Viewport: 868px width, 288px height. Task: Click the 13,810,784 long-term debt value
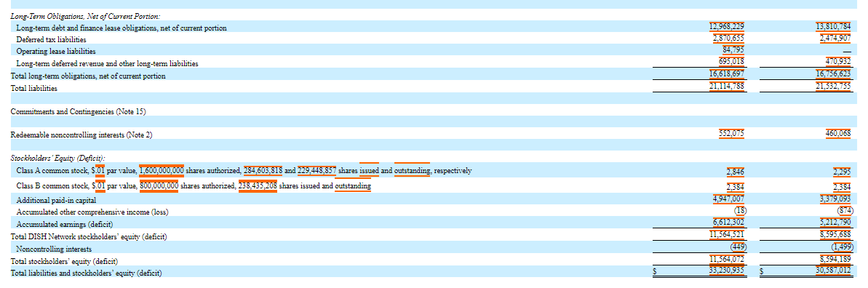click(x=834, y=27)
